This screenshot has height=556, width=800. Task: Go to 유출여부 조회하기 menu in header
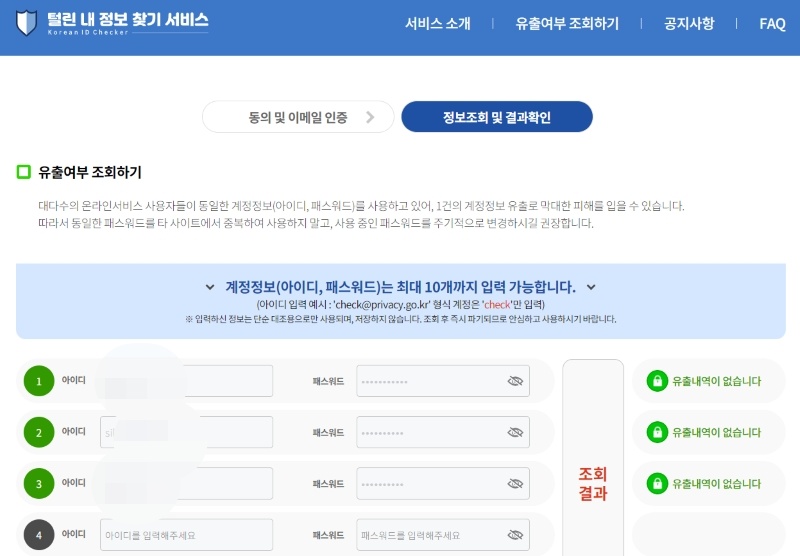pyautogui.click(x=567, y=23)
